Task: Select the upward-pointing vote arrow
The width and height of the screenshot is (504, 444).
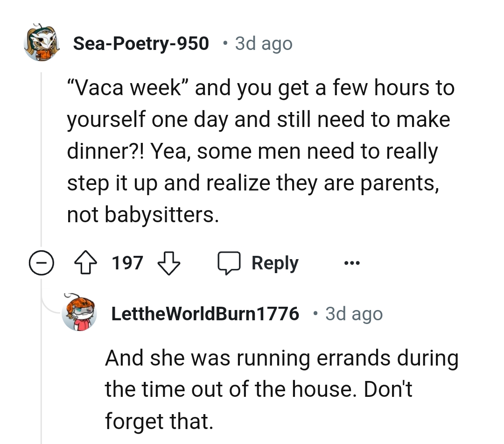Action: (x=85, y=262)
